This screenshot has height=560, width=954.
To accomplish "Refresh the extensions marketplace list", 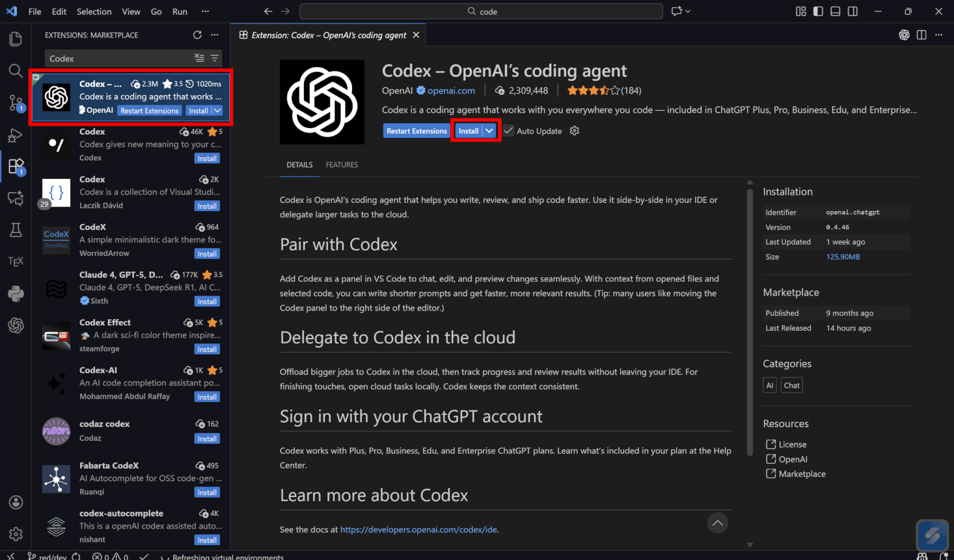I will pyautogui.click(x=198, y=35).
